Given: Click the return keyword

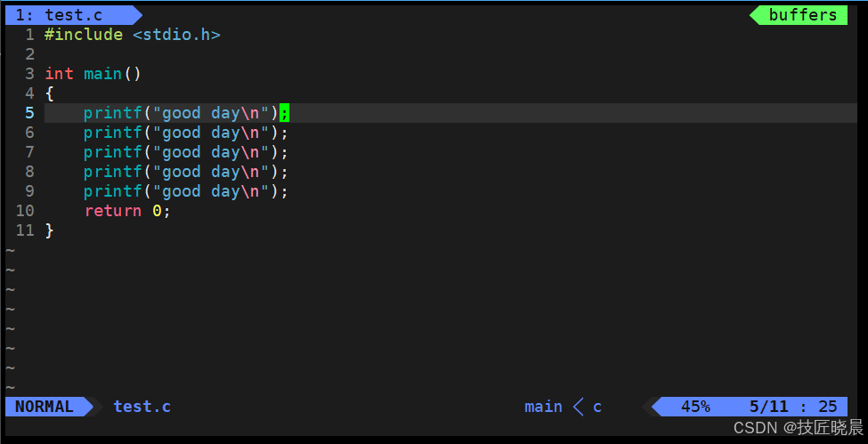Looking at the screenshot, I should (113, 210).
